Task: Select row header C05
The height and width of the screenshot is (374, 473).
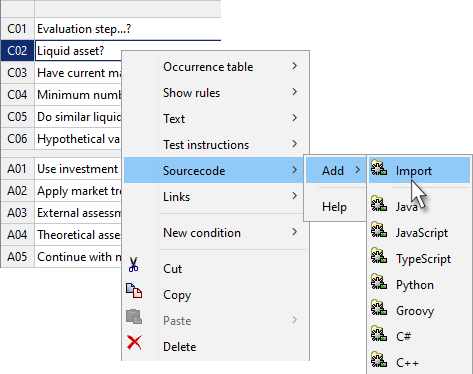Action: tap(17, 117)
